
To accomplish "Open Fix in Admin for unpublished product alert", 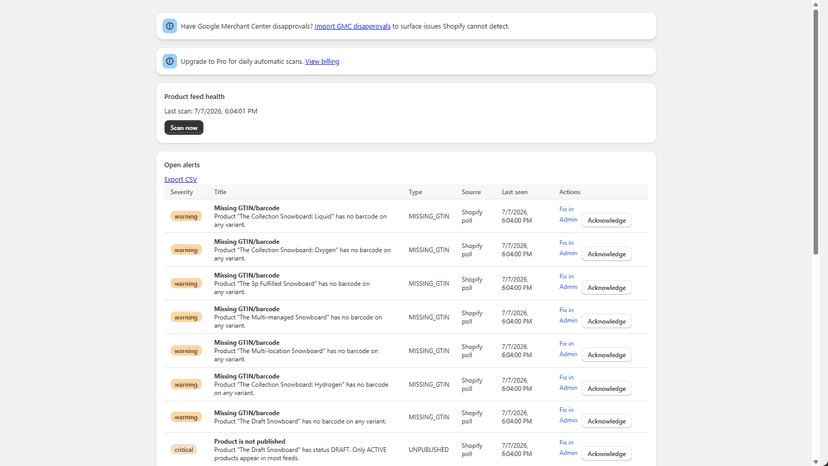I will pyautogui.click(x=568, y=448).
